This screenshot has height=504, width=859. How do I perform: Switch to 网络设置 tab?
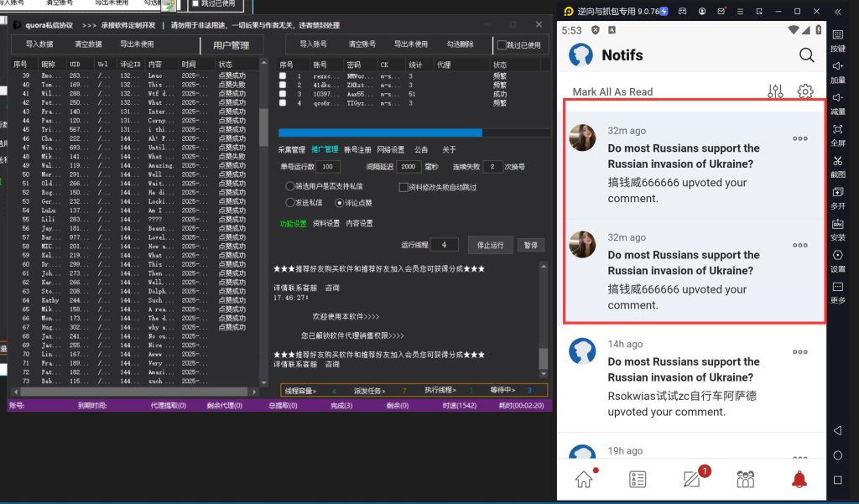click(x=390, y=150)
